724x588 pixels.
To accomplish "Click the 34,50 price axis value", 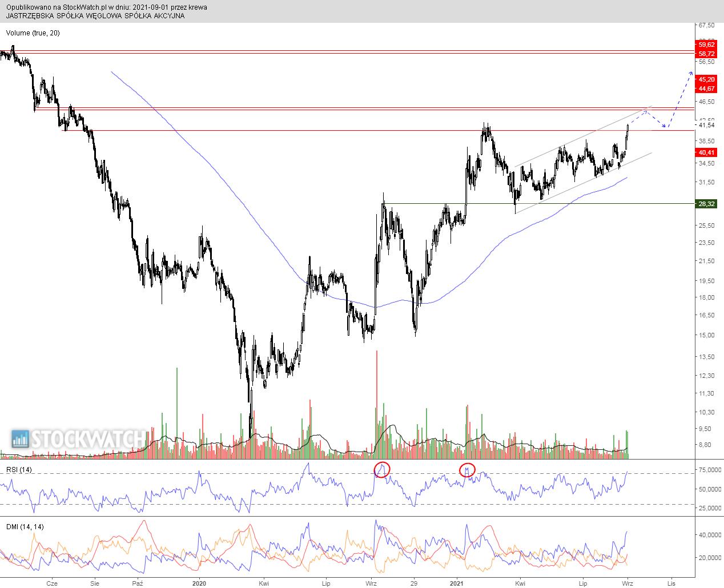I will [x=706, y=163].
